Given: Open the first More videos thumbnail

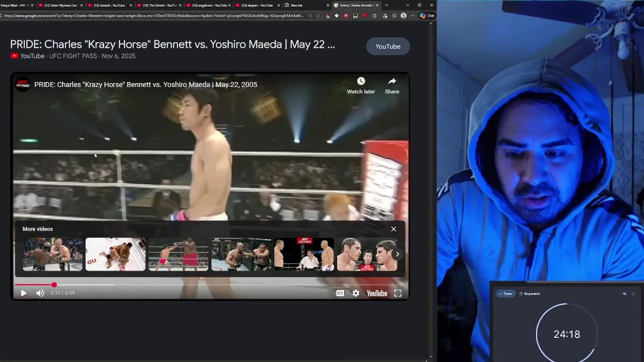Looking at the screenshot, I should (52, 254).
